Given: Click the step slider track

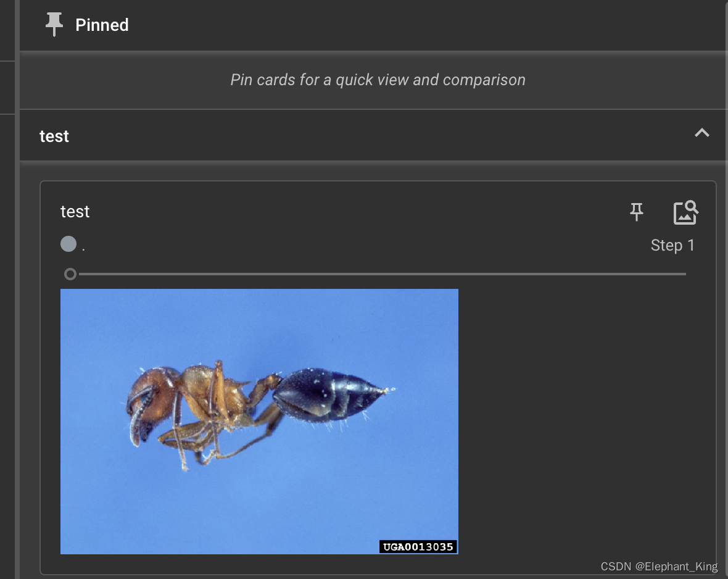Looking at the screenshot, I should pos(382,274).
